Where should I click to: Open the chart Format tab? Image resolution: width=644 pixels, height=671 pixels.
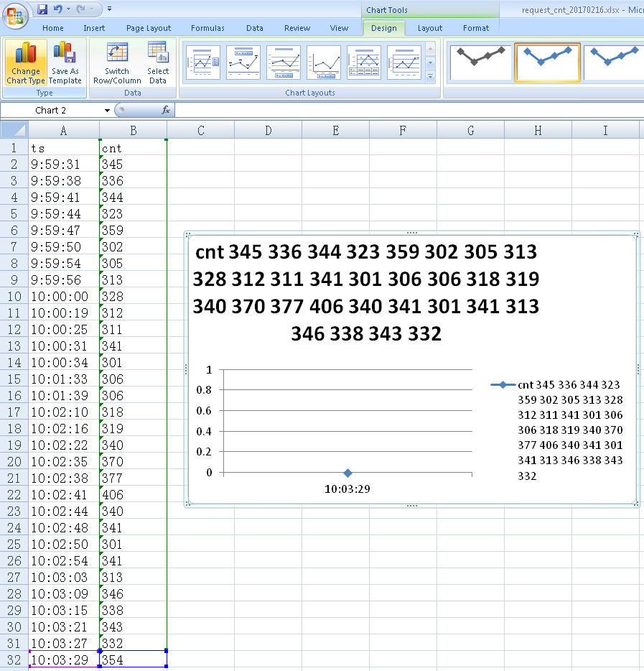(475, 28)
